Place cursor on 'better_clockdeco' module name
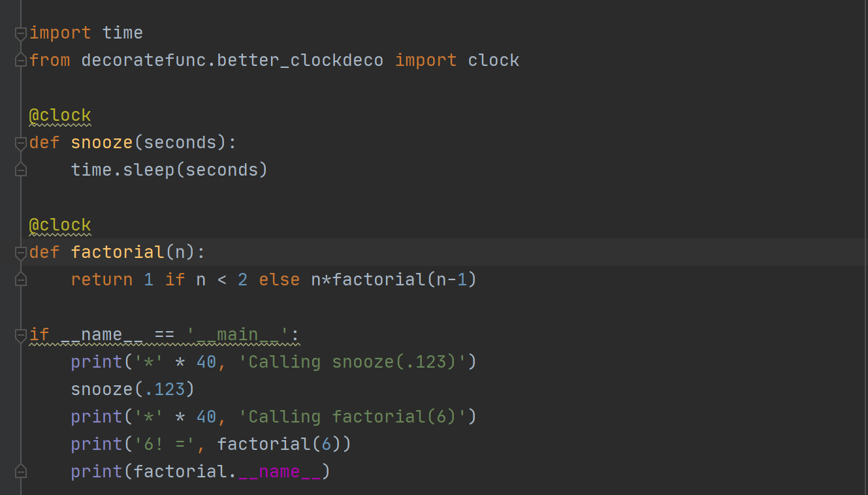 pos(300,60)
